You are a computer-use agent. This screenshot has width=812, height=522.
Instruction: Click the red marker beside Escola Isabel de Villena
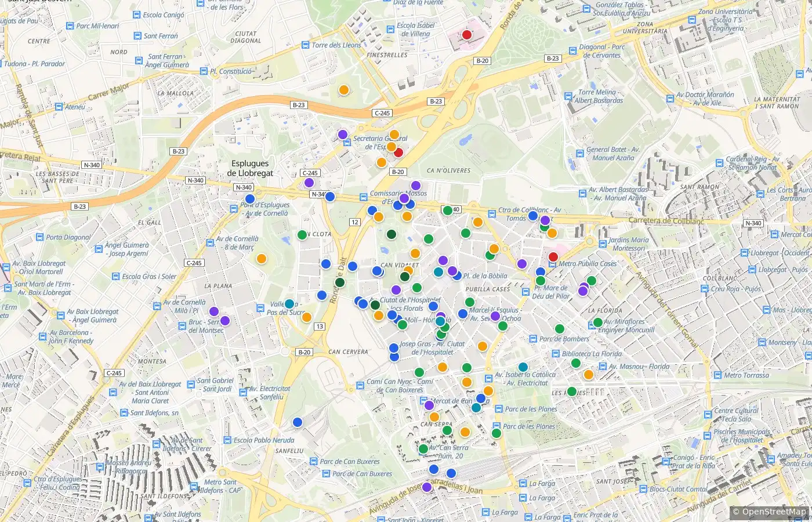click(467, 35)
